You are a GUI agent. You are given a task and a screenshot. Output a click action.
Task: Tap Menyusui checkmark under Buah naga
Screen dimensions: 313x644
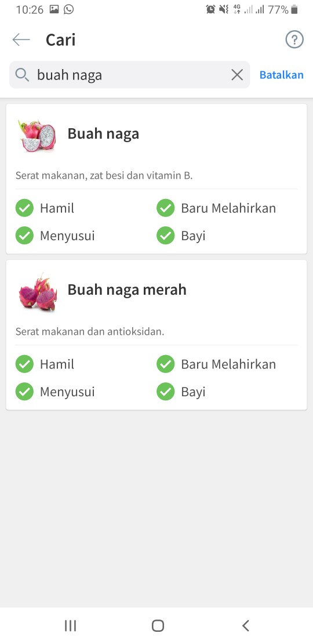24,236
